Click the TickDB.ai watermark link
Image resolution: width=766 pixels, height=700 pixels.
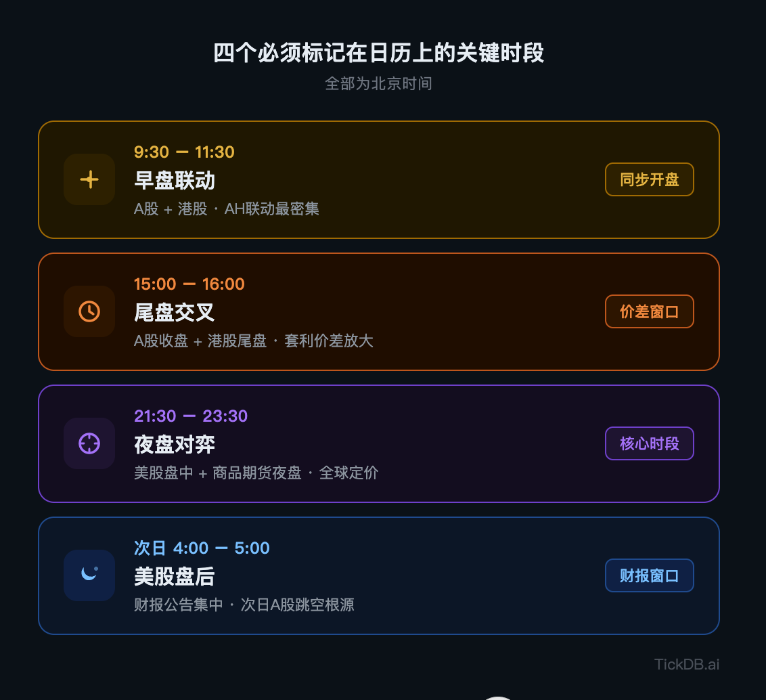(686, 664)
